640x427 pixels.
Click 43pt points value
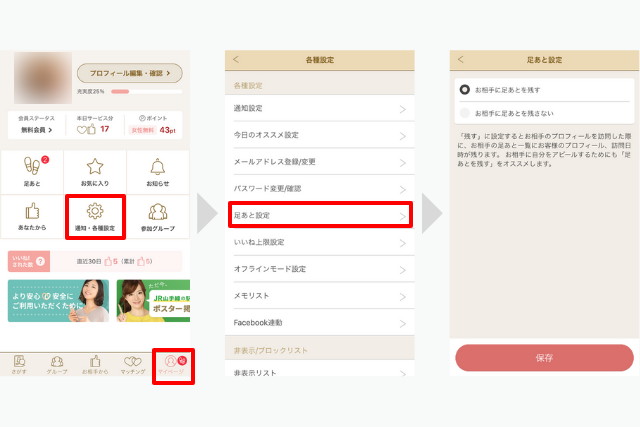pyautogui.click(x=167, y=130)
